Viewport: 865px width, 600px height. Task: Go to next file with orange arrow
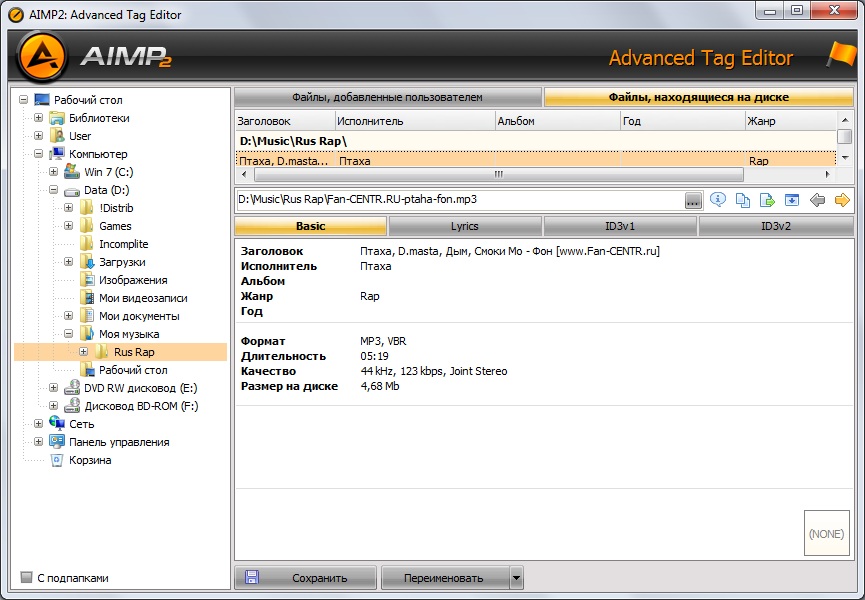[842, 200]
